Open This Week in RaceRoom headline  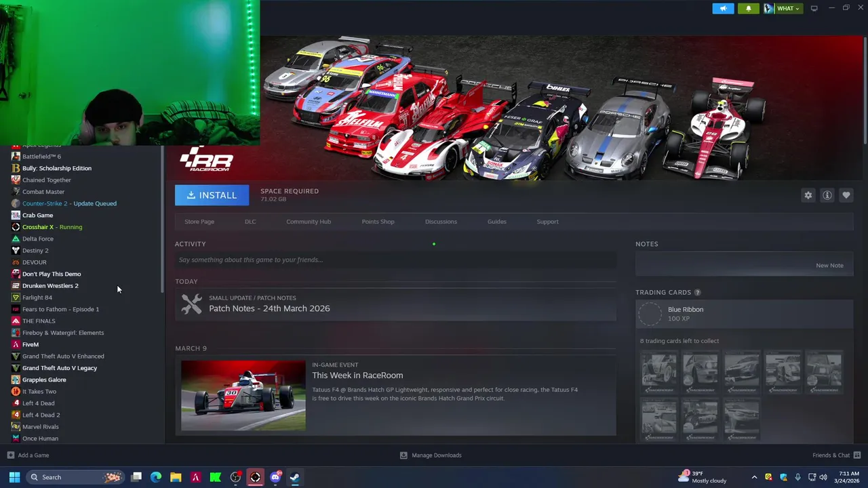(357, 375)
